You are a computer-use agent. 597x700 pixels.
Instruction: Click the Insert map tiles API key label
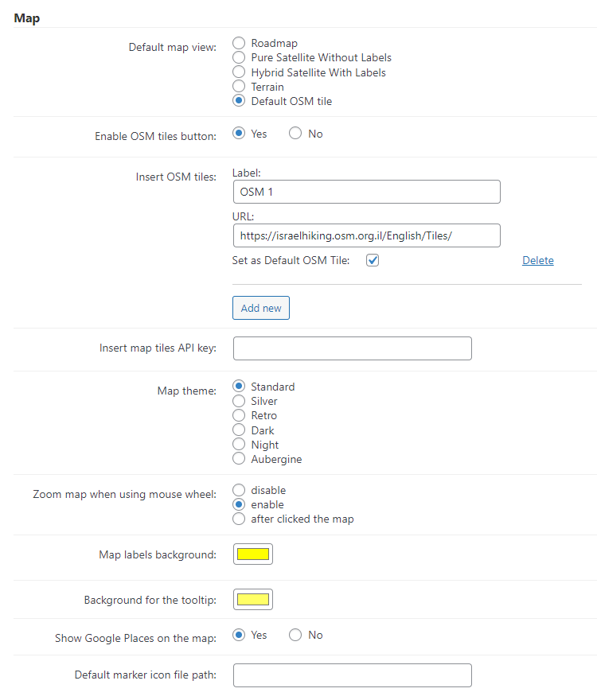click(158, 348)
